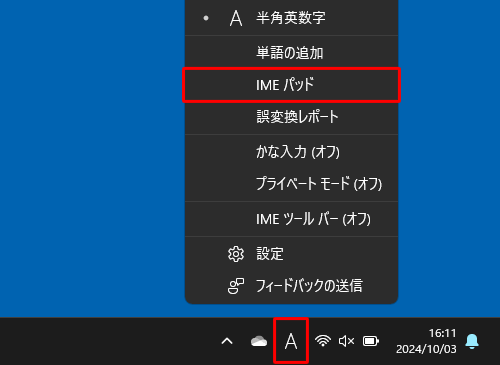Open the OneDrive cloud tray icon
500x365 pixels.
pyautogui.click(x=259, y=341)
